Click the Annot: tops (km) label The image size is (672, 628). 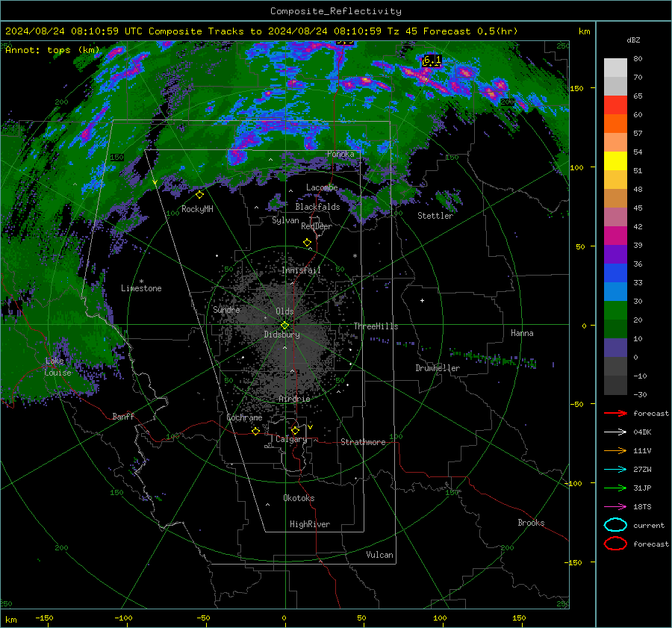coord(52,50)
